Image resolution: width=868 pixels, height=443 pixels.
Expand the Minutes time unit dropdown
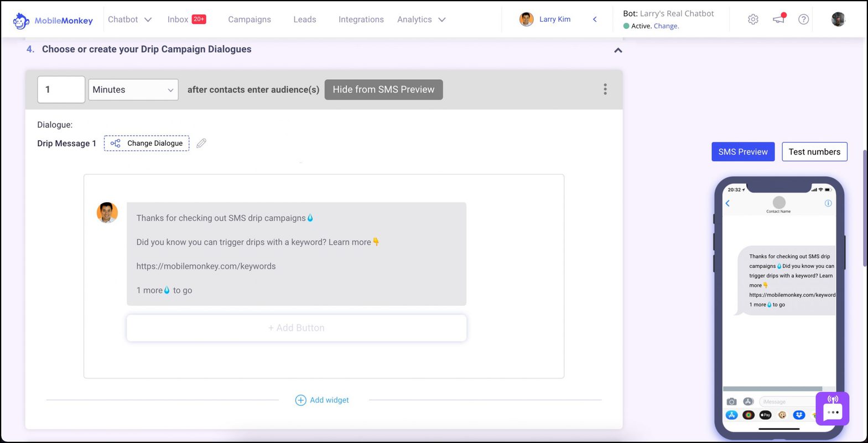coord(133,90)
